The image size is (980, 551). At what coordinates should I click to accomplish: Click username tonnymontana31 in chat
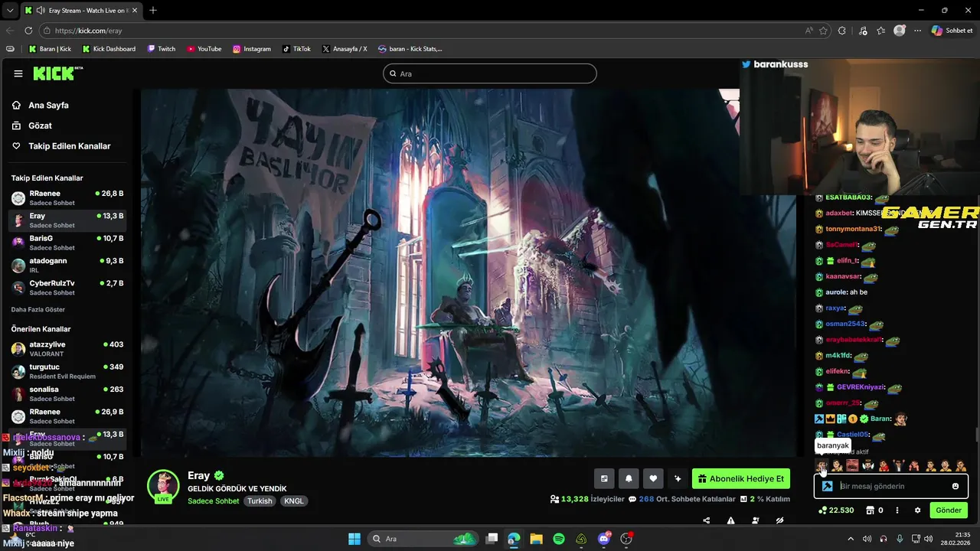tap(854, 229)
